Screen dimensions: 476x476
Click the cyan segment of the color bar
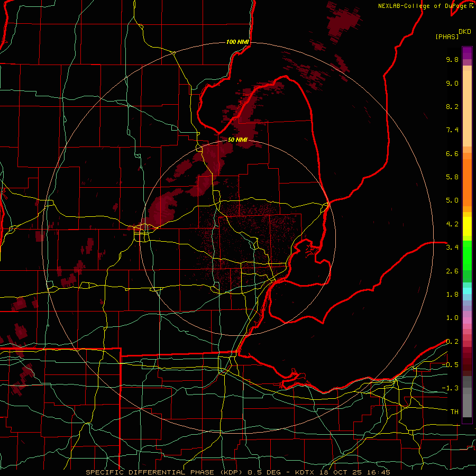467,291
